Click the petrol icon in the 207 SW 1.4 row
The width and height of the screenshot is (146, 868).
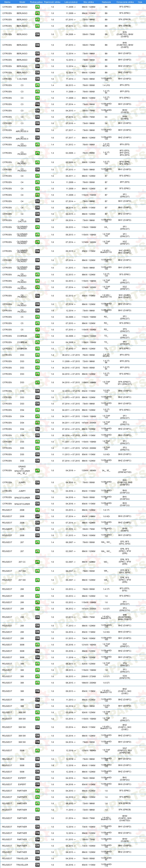tap(37, 571)
